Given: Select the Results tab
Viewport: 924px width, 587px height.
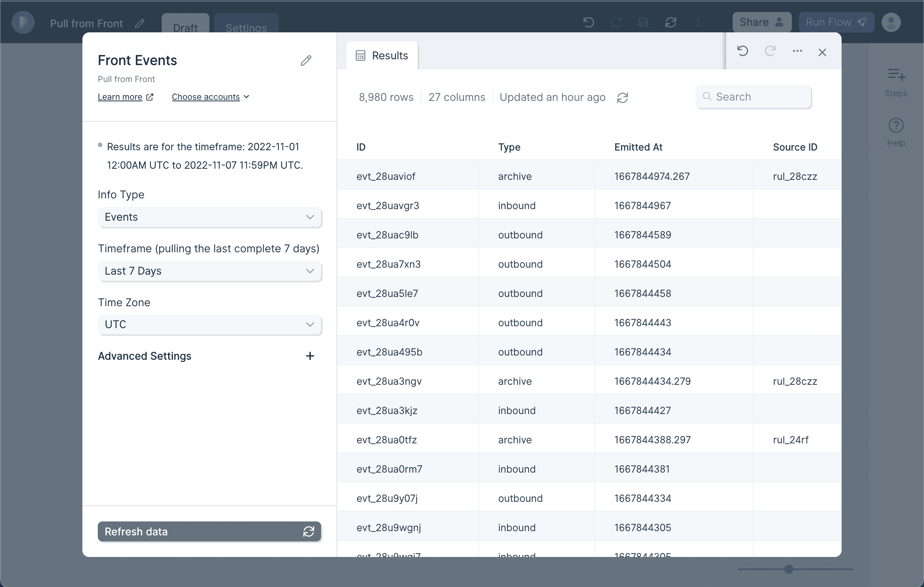Looking at the screenshot, I should coord(382,56).
